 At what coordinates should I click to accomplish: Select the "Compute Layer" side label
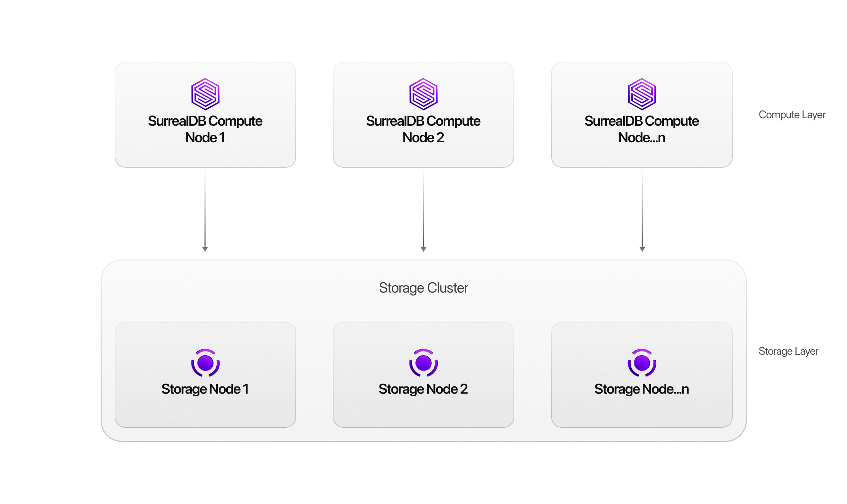pyautogui.click(x=792, y=115)
